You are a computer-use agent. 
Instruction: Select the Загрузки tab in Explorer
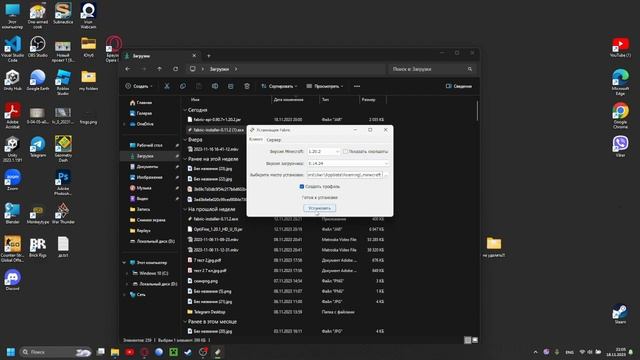tap(161, 56)
